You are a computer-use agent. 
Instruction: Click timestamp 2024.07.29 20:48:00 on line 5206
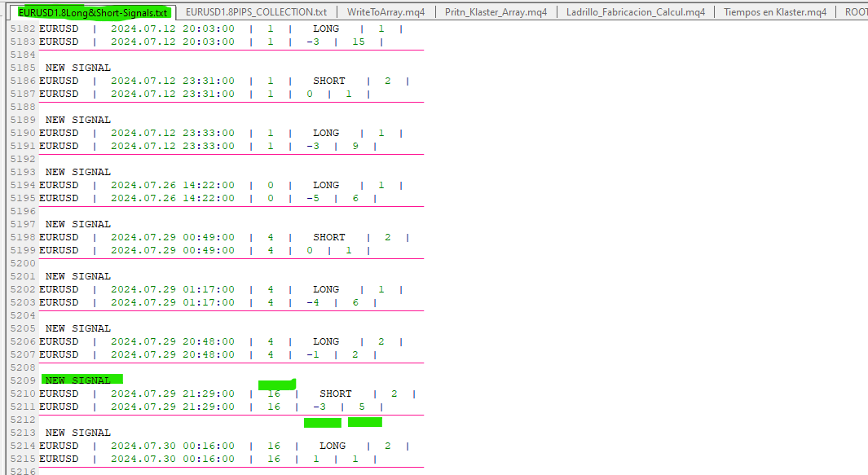click(x=173, y=341)
